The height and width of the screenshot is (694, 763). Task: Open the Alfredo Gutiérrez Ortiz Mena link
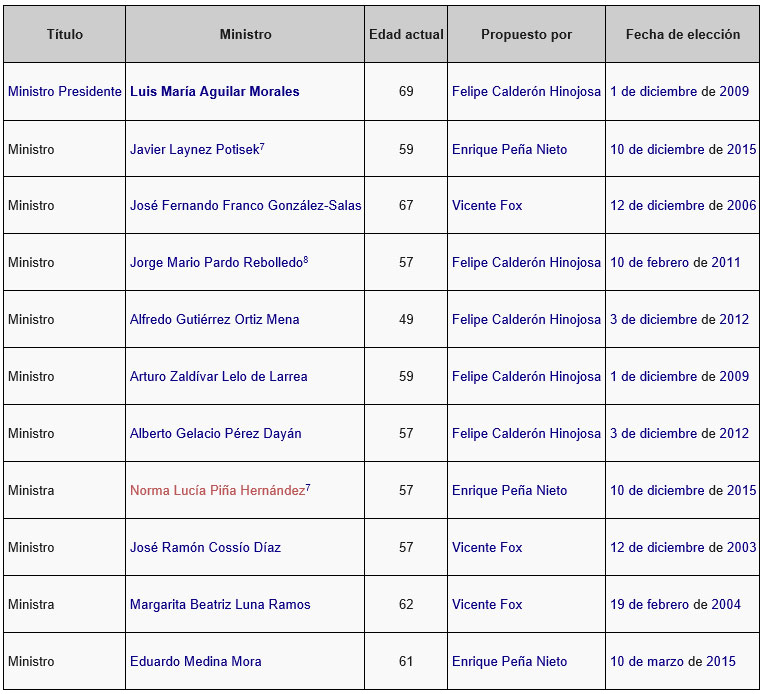tap(214, 320)
